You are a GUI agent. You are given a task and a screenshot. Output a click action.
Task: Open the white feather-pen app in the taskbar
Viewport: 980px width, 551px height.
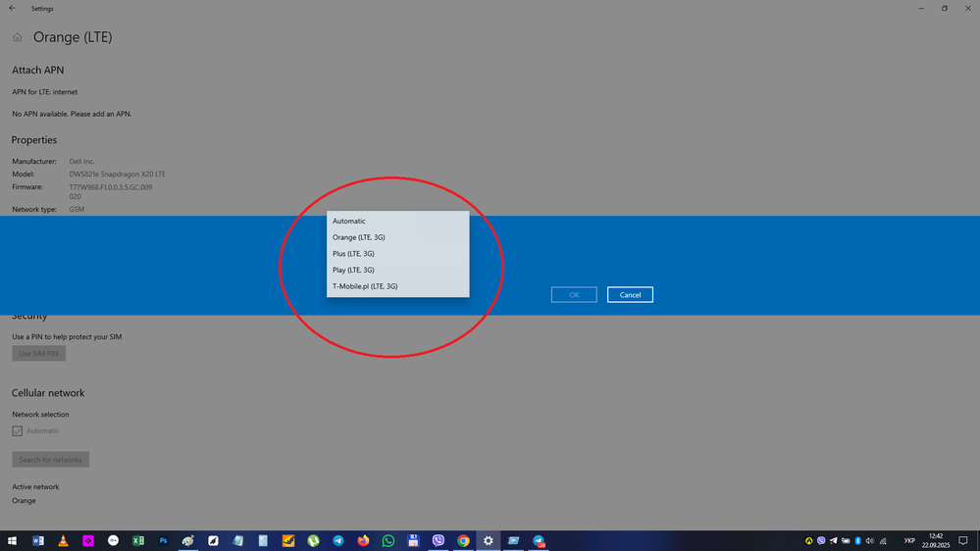click(213, 541)
